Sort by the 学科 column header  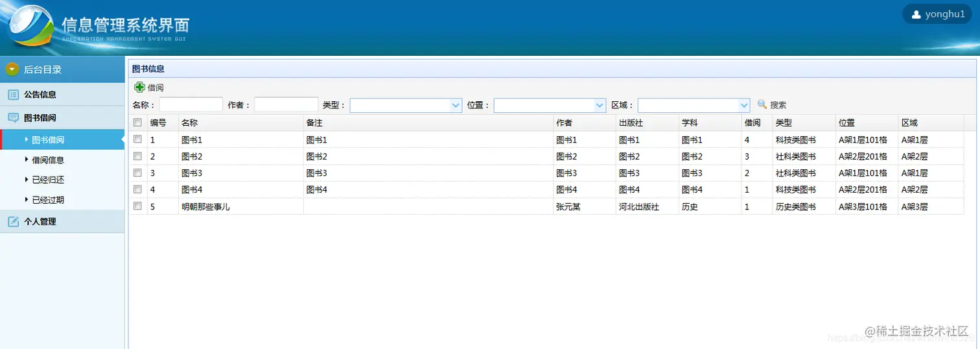[x=710, y=123]
